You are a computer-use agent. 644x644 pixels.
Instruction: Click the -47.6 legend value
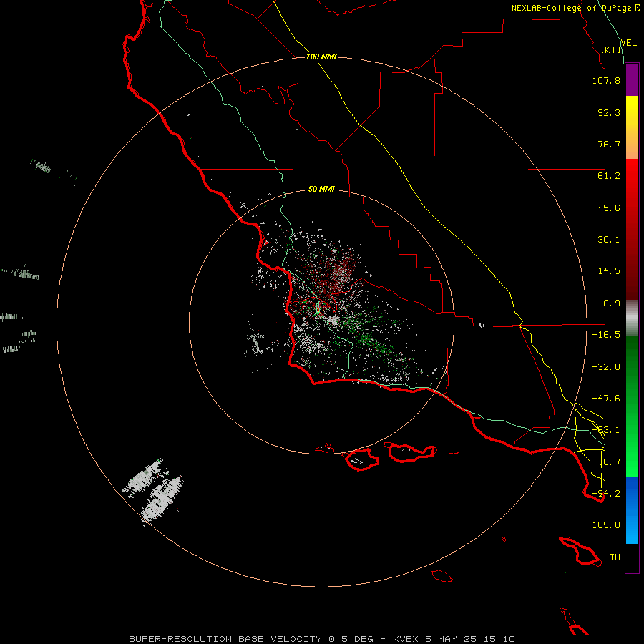606,399
